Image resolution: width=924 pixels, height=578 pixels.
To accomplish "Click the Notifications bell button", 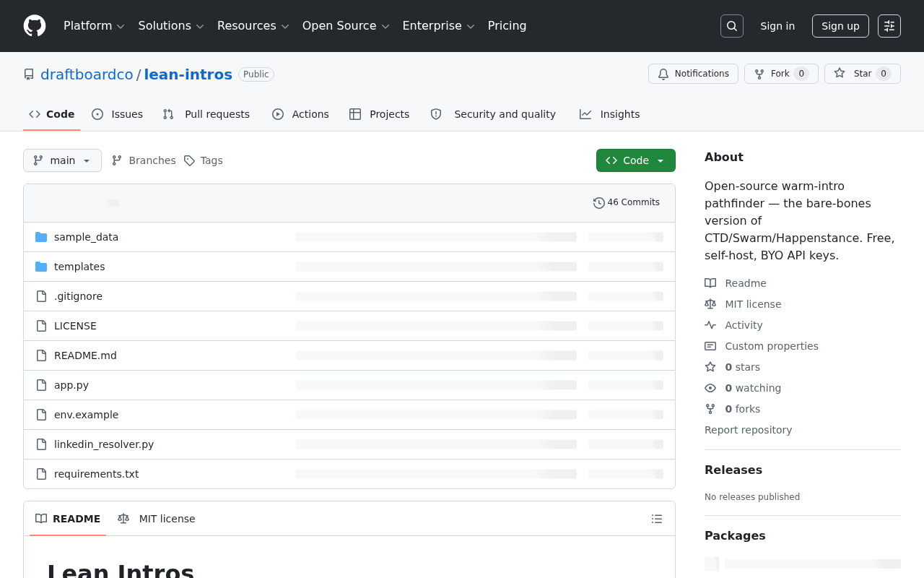I will tap(693, 74).
